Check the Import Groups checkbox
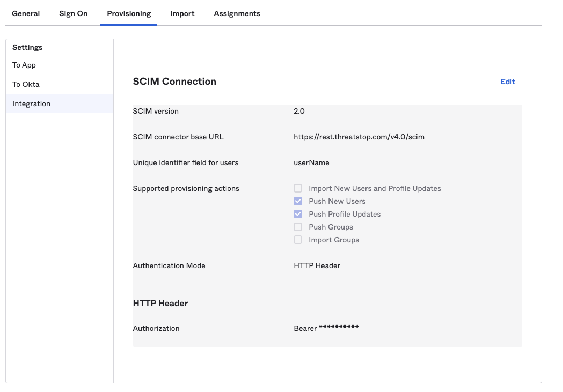Screen dimensions: 563x392 click(298, 240)
